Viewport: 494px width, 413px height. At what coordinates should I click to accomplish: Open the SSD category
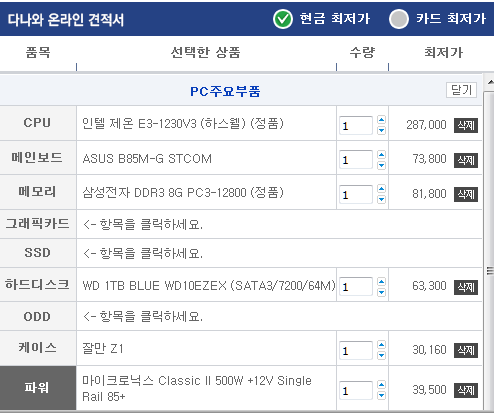(x=38, y=253)
